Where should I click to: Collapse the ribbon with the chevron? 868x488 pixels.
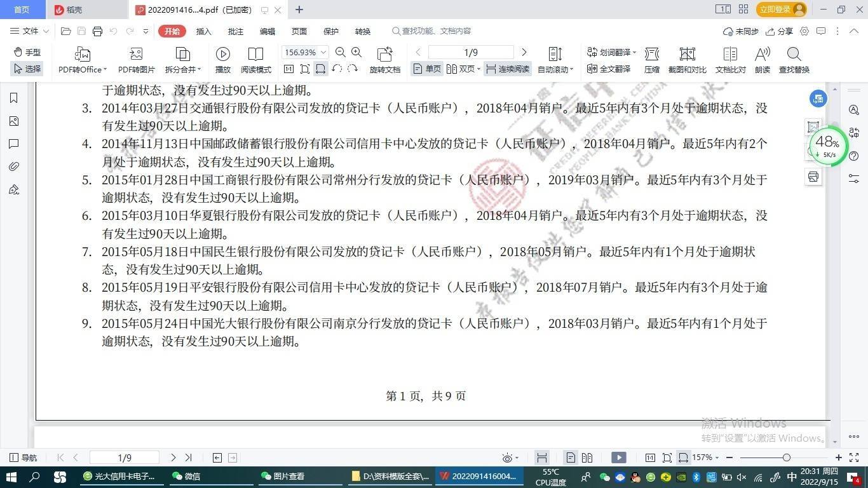point(854,31)
